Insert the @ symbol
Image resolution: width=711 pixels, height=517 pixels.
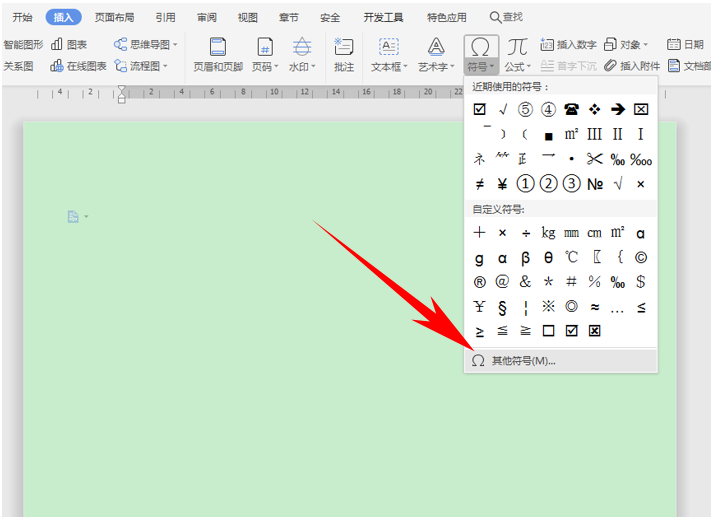point(502,282)
